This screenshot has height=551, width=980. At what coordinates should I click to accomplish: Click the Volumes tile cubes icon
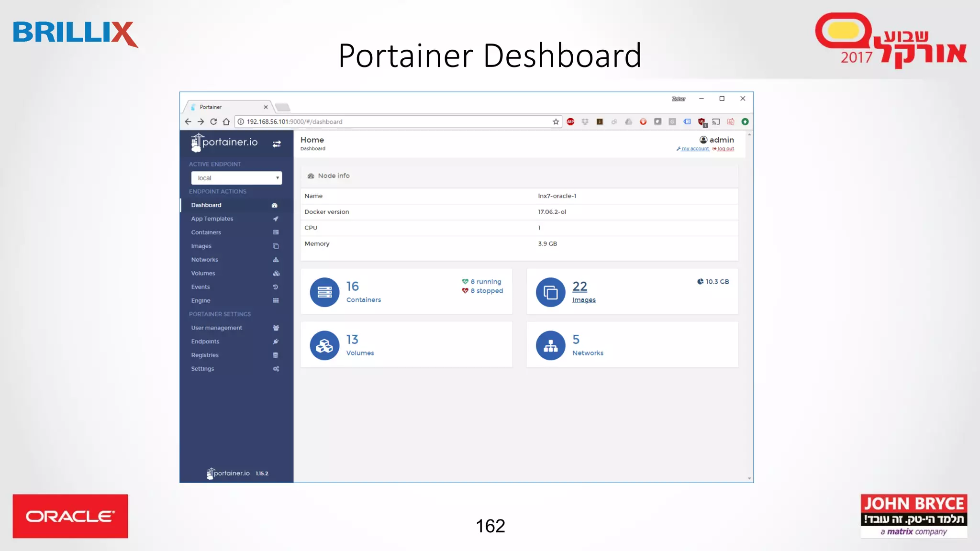click(324, 345)
